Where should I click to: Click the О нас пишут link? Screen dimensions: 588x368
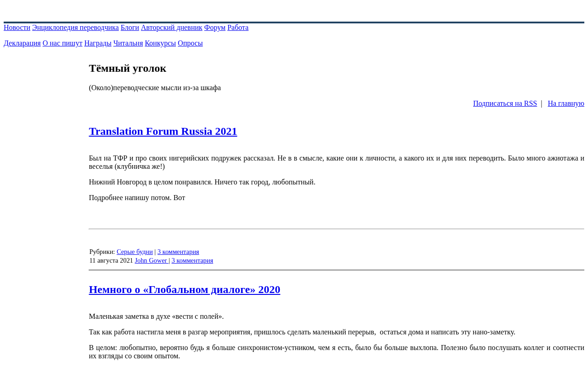coord(62,43)
